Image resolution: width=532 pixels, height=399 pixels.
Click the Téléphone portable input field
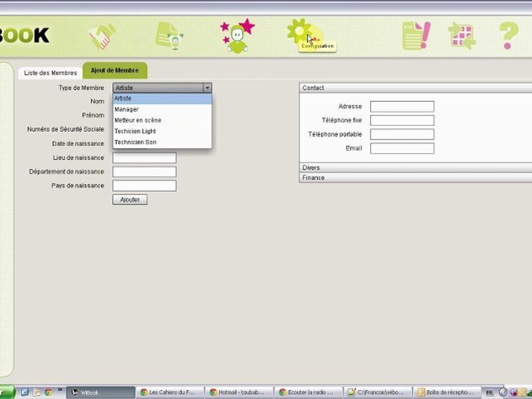pyautogui.click(x=402, y=134)
